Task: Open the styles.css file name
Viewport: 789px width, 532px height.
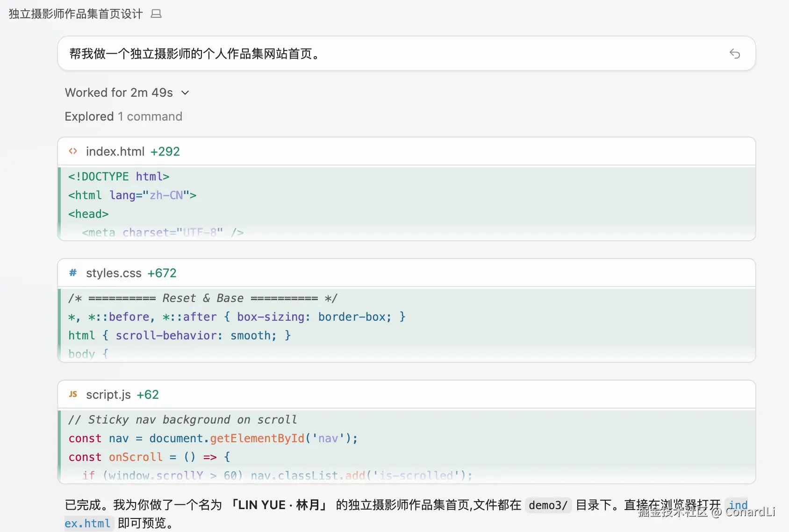Action: pos(114,273)
